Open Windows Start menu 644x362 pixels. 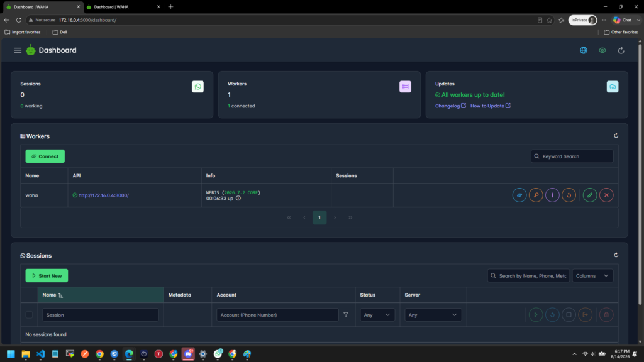11,354
